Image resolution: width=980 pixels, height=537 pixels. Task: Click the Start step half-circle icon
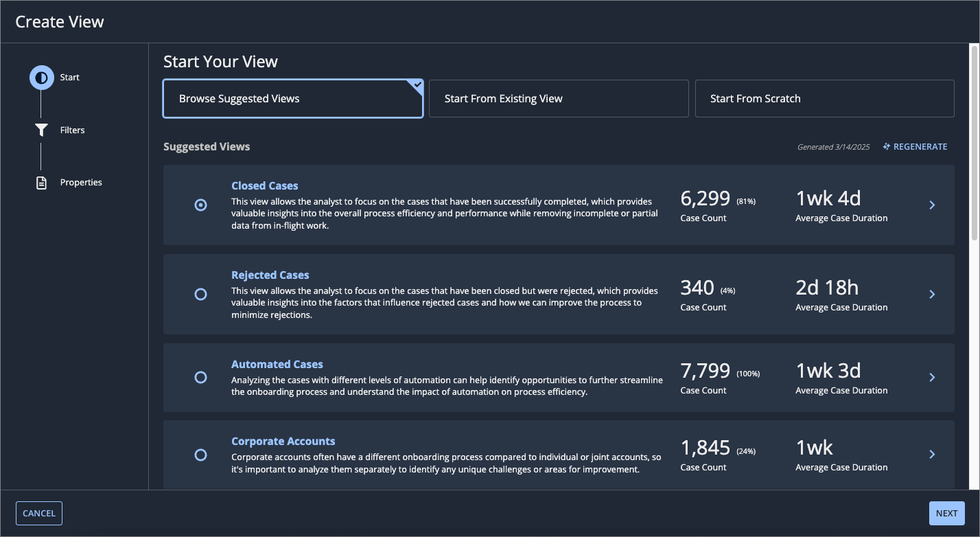click(41, 78)
